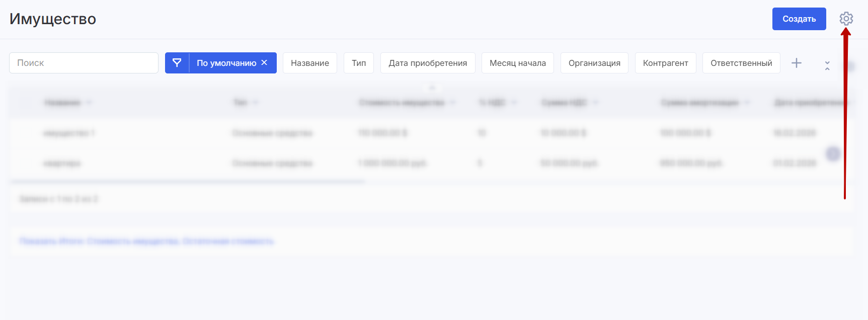Viewport: 868px width, 320px height.
Task: Add a new filter with plus icon
Action: 796,63
